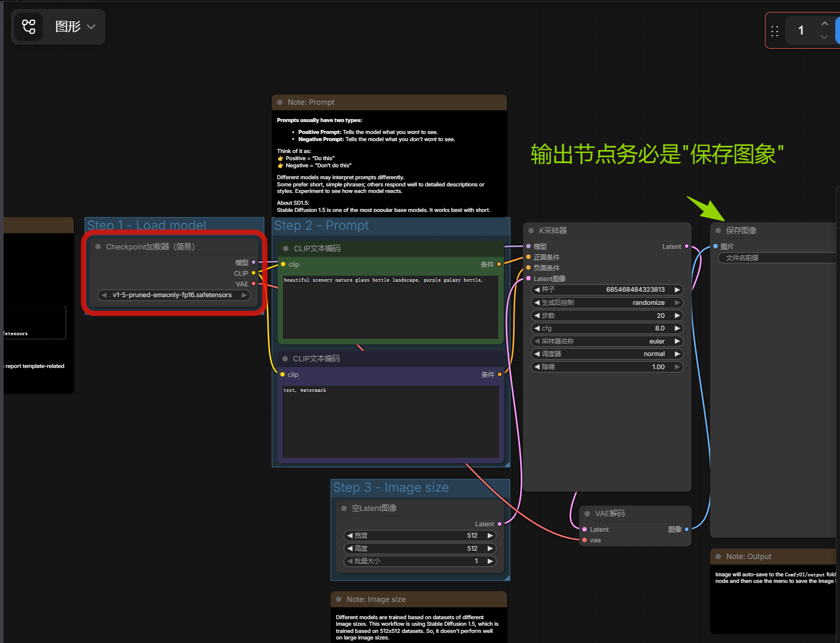The image size is (840, 643).
Task: Click the cfg 8.0 value slider
Action: pyautogui.click(x=607, y=328)
